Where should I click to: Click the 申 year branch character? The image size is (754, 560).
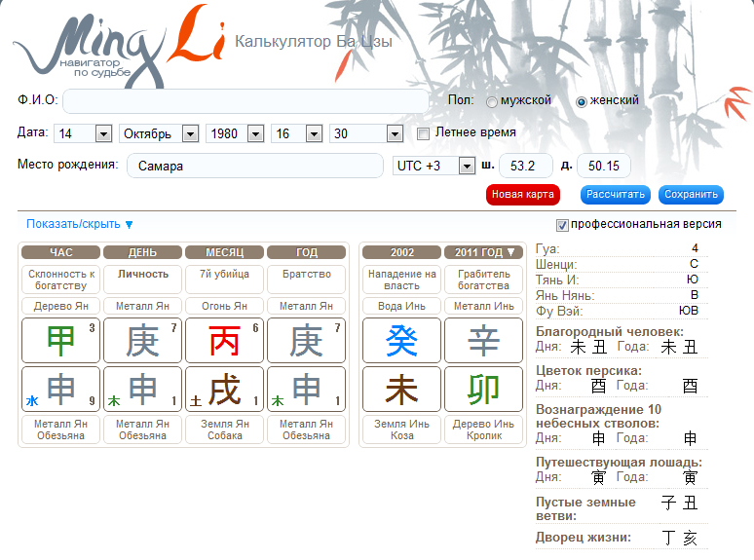[x=306, y=390]
